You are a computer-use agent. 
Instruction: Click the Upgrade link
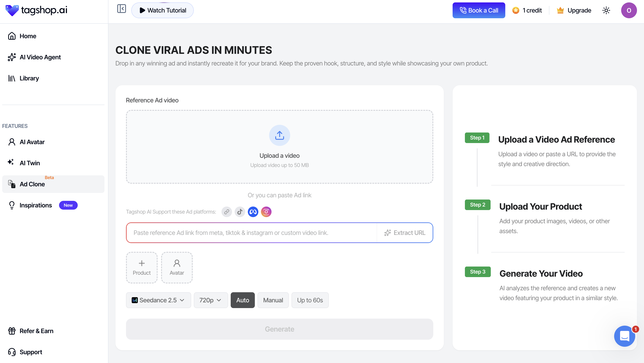coord(574,10)
